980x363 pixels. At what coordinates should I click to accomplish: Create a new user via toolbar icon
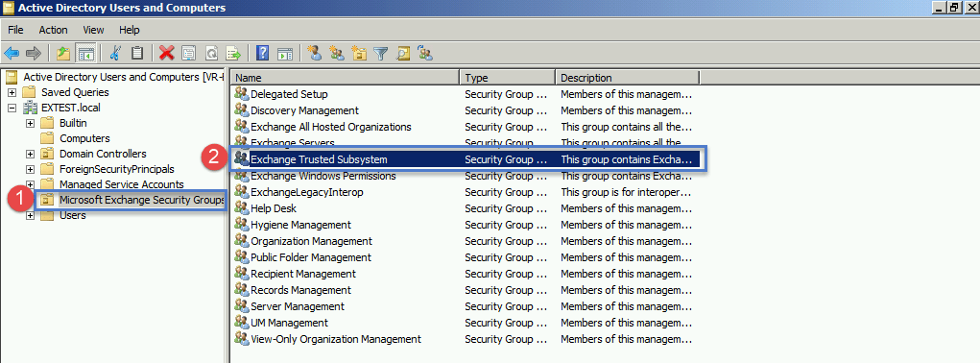(x=315, y=53)
